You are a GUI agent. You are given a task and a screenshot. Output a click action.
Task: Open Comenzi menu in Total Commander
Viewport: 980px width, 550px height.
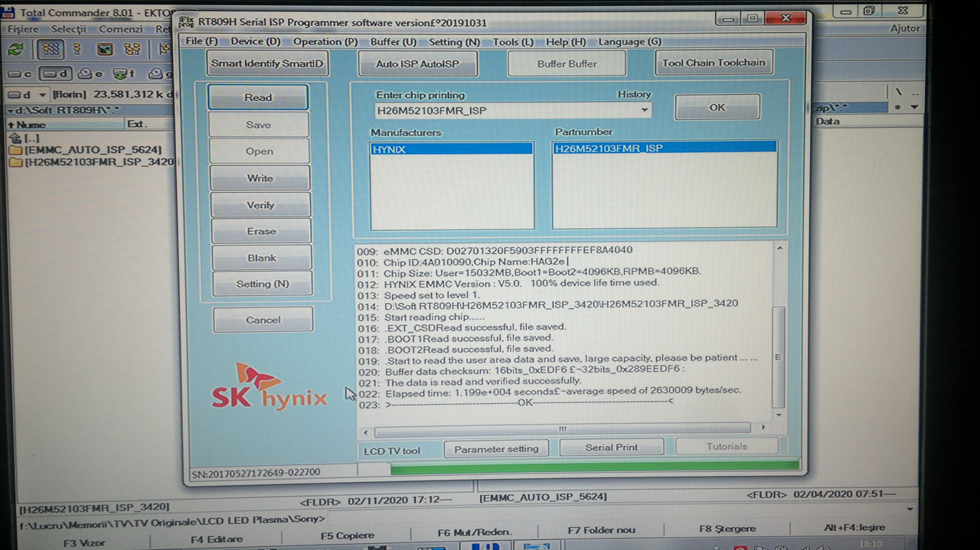tap(121, 29)
